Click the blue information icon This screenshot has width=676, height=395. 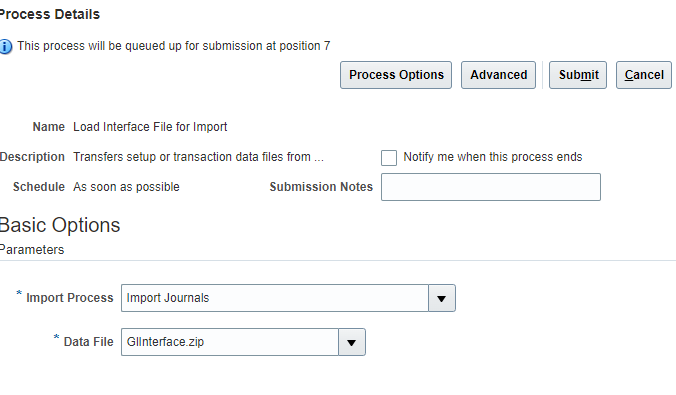tap(6, 46)
